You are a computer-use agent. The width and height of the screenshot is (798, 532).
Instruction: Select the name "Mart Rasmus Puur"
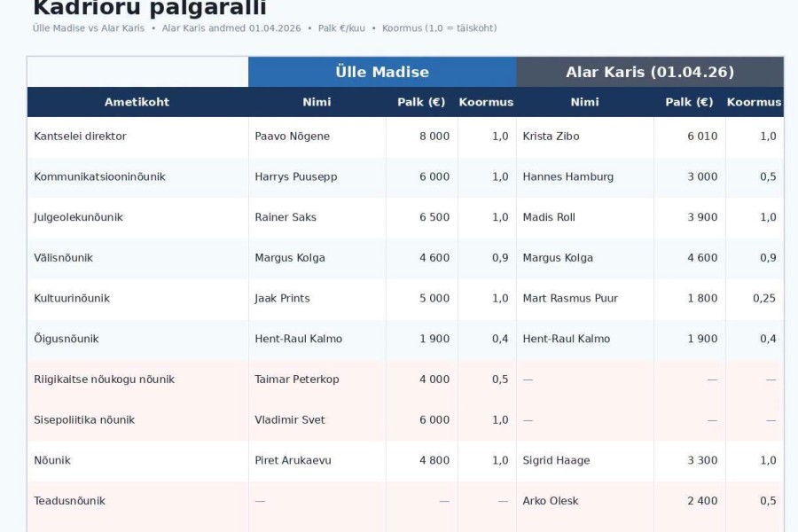pyautogui.click(x=570, y=298)
